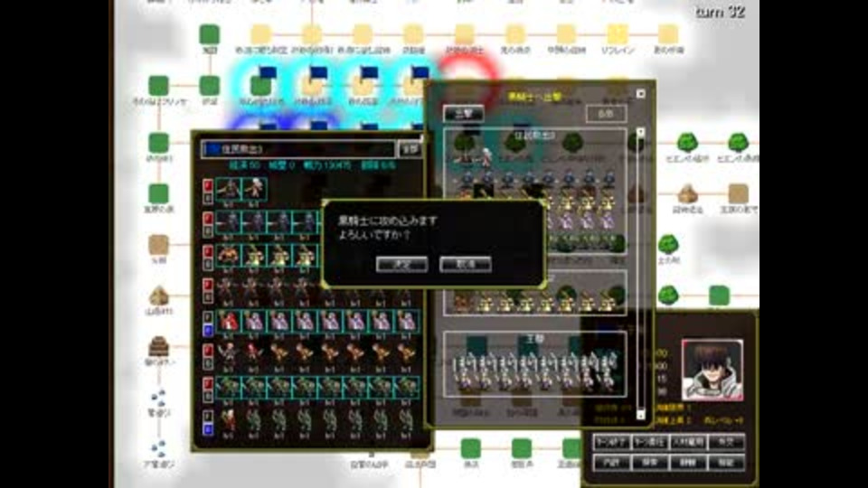Click the 王都 group header in attack panel
868x488 pixels.
point(533,338)
